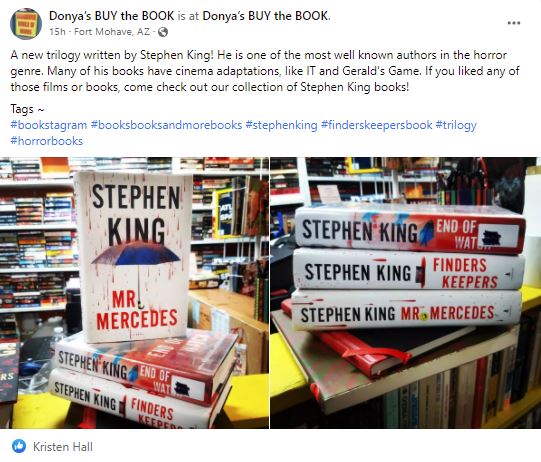Screen dimensions: 541x462
Task: Open the three-dot post options menu
Action: coord(513,23)
